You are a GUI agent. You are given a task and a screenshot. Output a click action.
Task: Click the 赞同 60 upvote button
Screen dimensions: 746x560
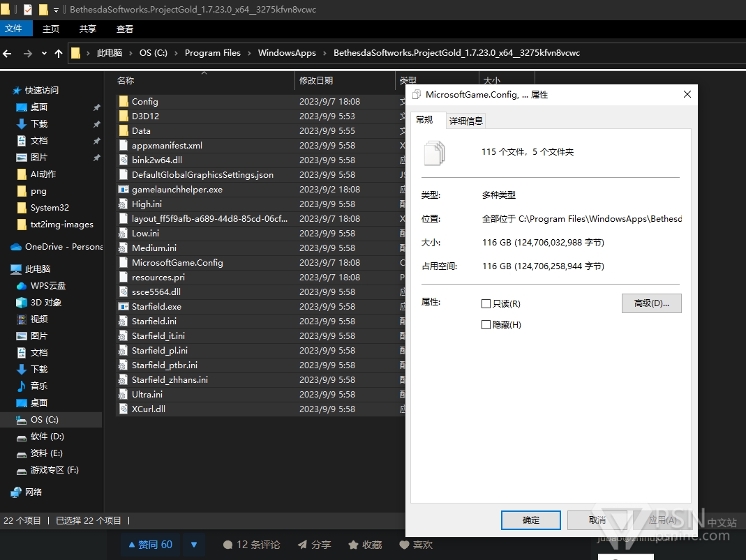tap(150, 545)
